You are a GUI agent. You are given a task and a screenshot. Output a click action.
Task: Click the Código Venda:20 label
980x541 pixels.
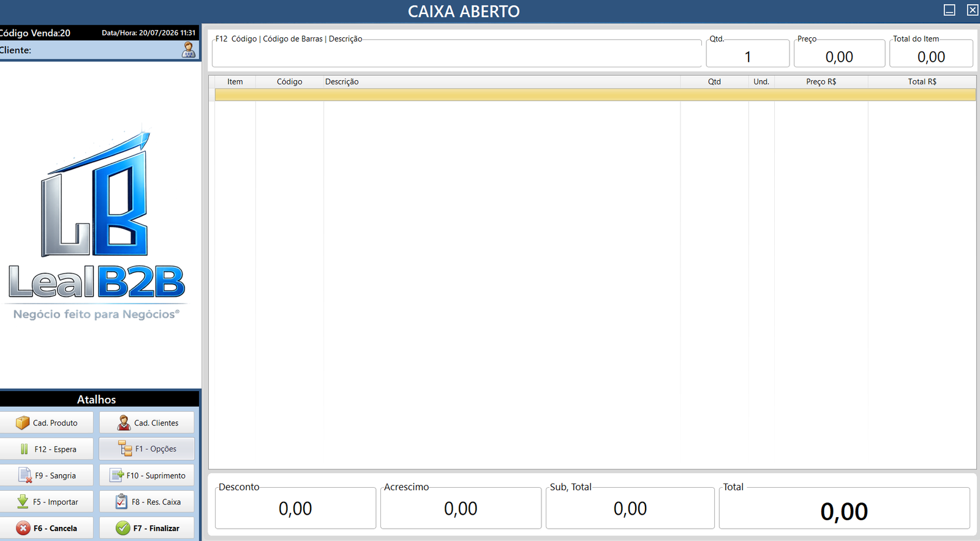(35, 33)
